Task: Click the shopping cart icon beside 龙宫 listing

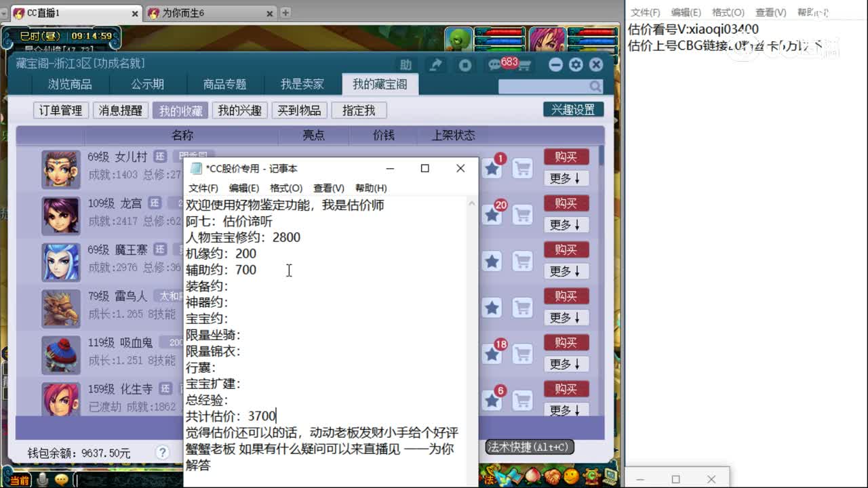Action: click(x=522, y=215)
